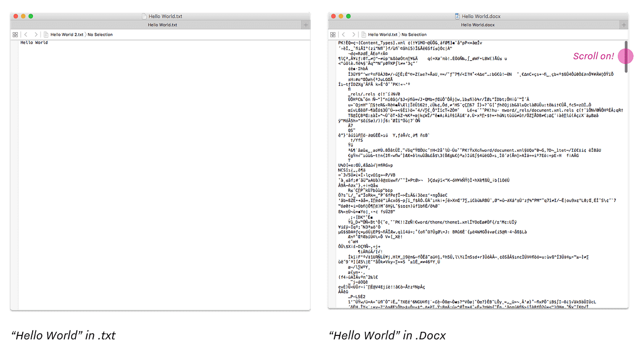The image size is (644, 358).
Task: Click the document icon in Hello World.txt title bar
Action: (x=144, y=16)
